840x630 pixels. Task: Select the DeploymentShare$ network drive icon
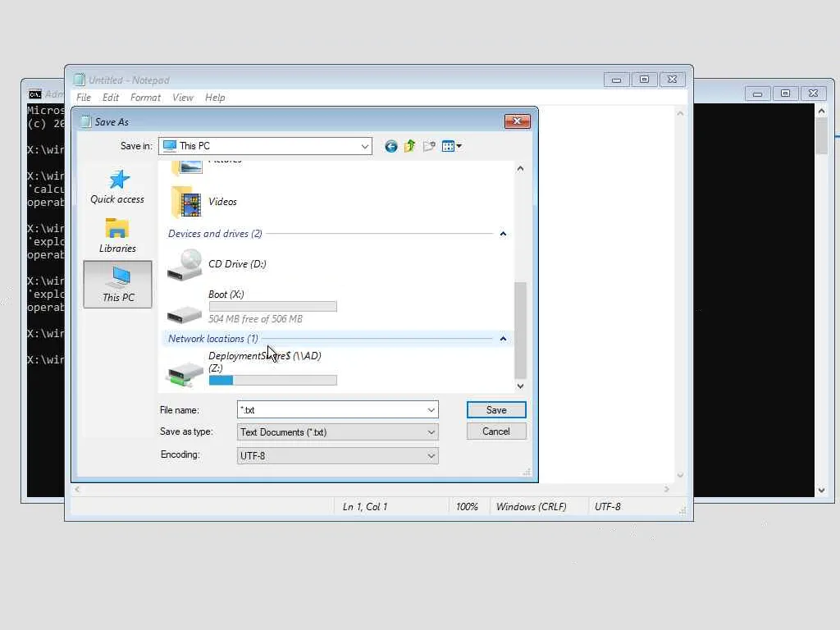point(185,373)
